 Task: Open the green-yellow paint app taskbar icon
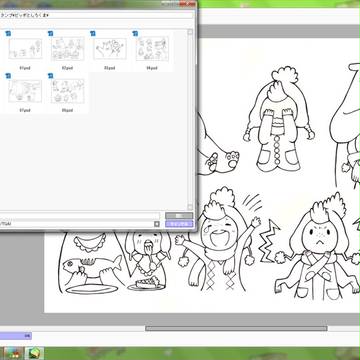[x=34, y=353]
